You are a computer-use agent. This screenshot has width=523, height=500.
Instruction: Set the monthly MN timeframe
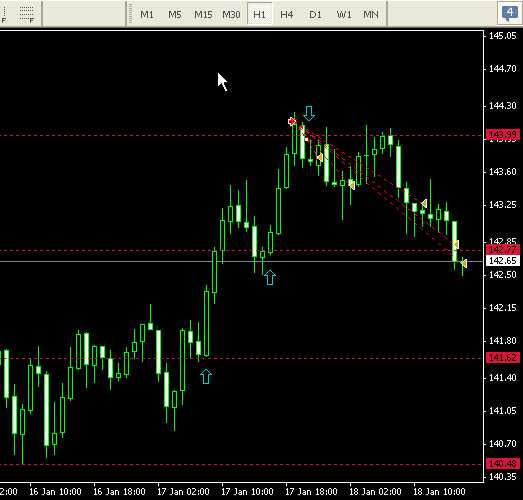click(x=371, y=15)
